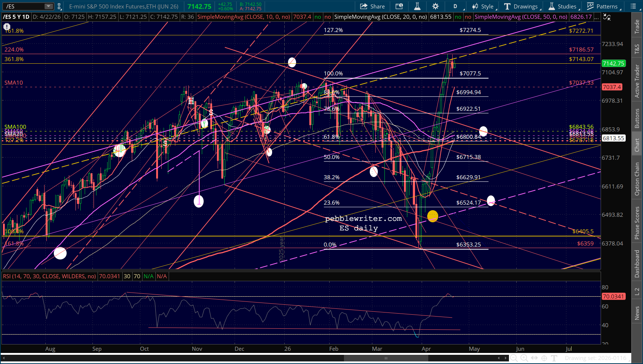Click the SimpleMovingAvg 50 study label

521,17
